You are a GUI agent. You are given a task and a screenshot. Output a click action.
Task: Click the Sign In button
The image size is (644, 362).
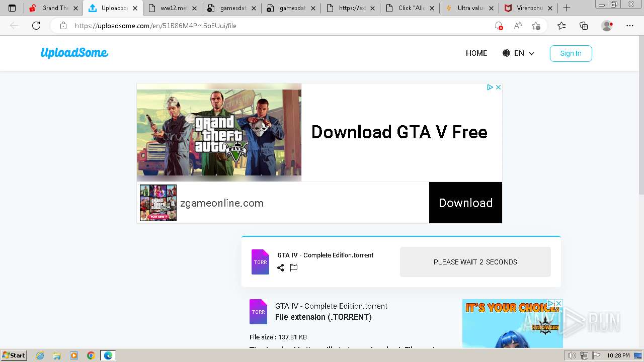(571, 53)
